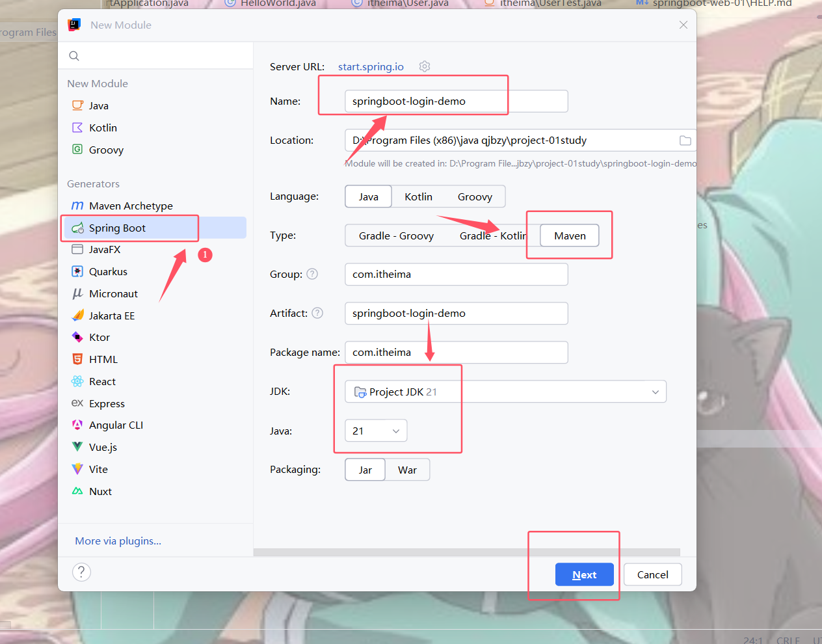The image size is (822, 644).
Task: Switch the Language to Kotlin
Action: tap(418, 196)
